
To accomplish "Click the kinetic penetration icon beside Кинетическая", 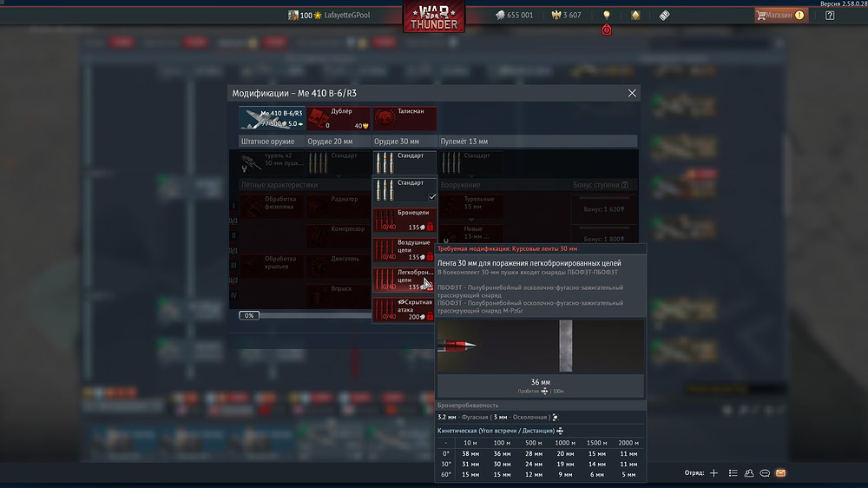I will tap(560, 431).
